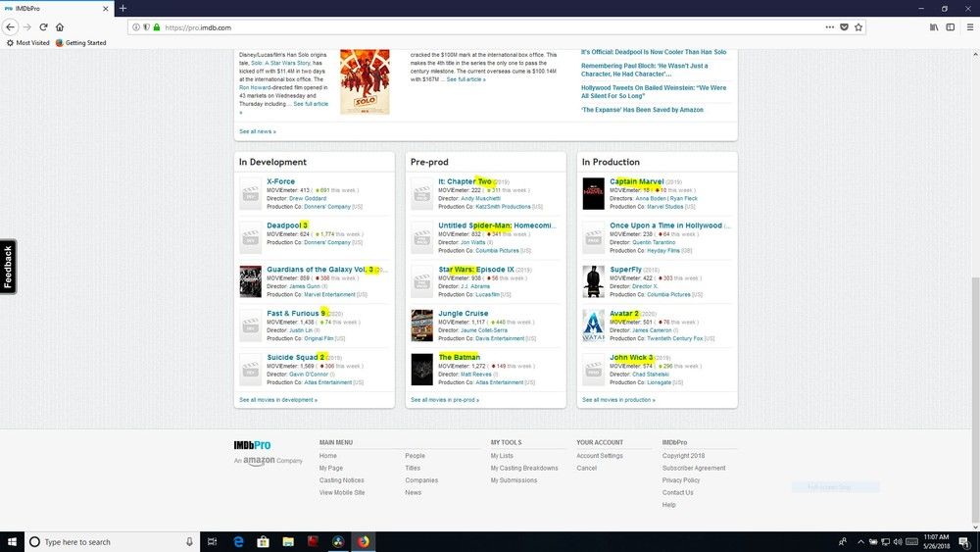Viewport: 980px width, 552px height.
Task: Click See all movies in production
Action: (618, 399)
